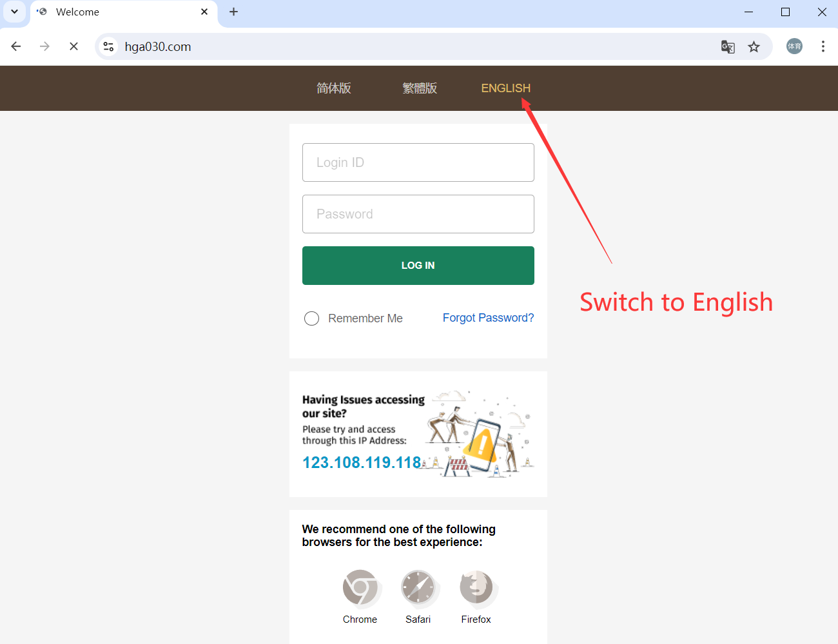Open the Chrome profile avatar

[x=794, y=46]
